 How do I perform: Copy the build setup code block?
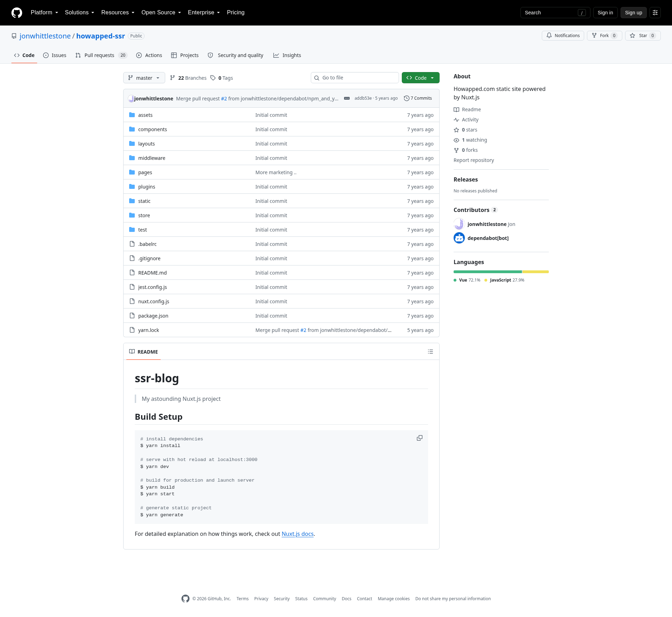(x=420, y=438)
